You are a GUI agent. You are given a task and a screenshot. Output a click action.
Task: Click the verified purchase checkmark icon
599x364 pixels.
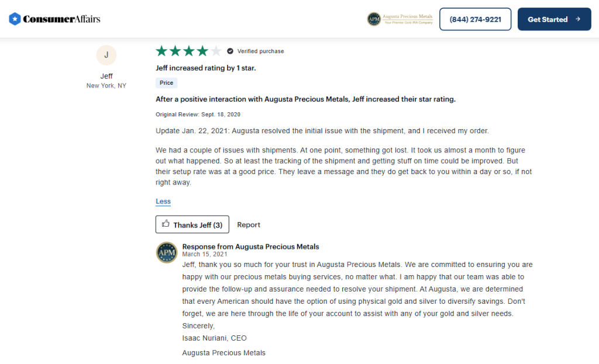(230, 51)
